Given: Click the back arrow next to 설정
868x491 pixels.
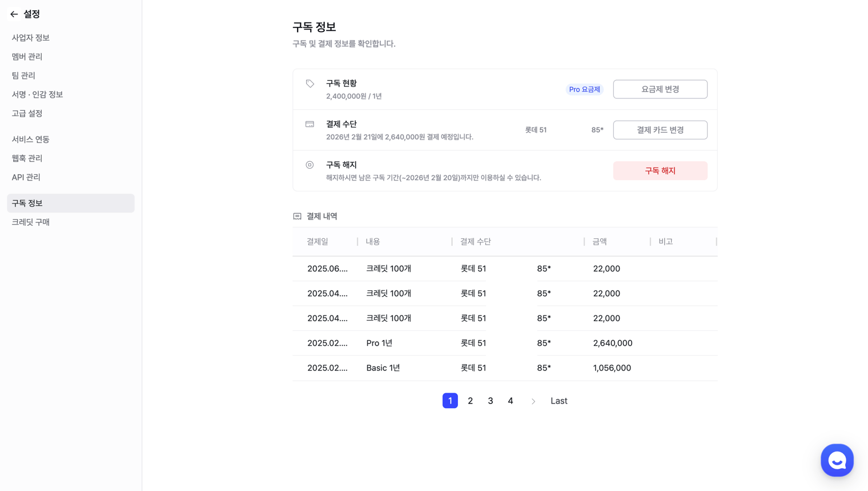Looking at the screenshot, I should (14, 14).
